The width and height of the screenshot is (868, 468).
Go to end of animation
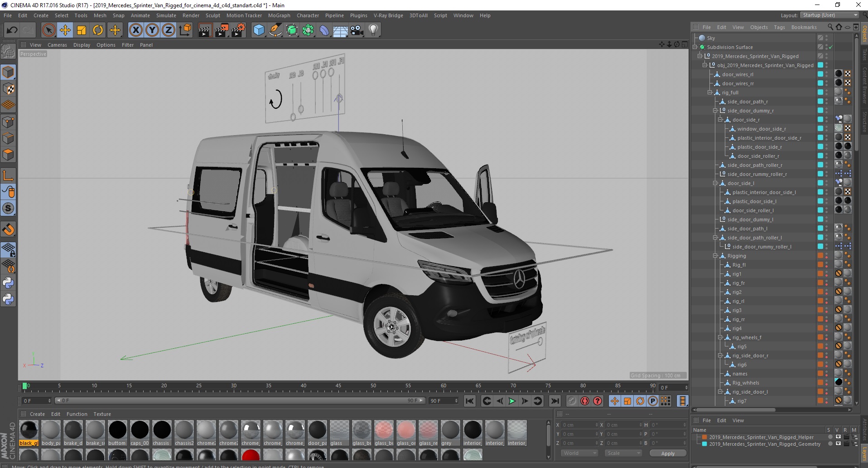click(555, 401)
